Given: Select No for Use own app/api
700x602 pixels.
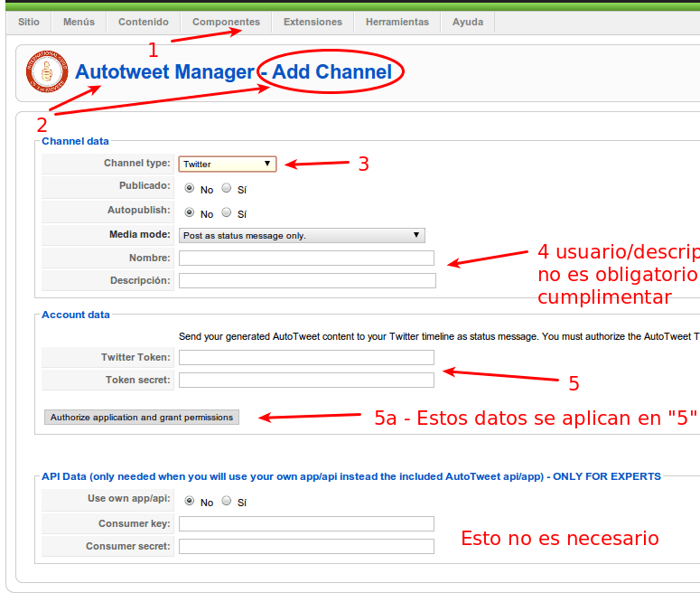Looking at the screenshot, I should coord(190,501).
